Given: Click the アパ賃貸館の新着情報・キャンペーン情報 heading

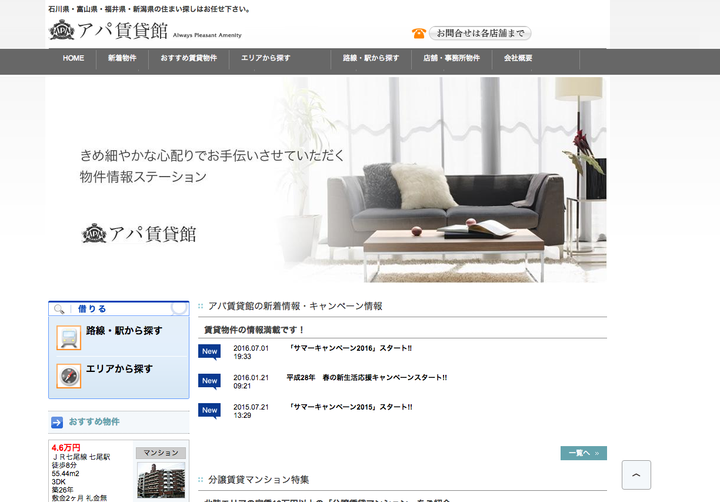Looking at the screenshot, I should [x=295, y=306].
